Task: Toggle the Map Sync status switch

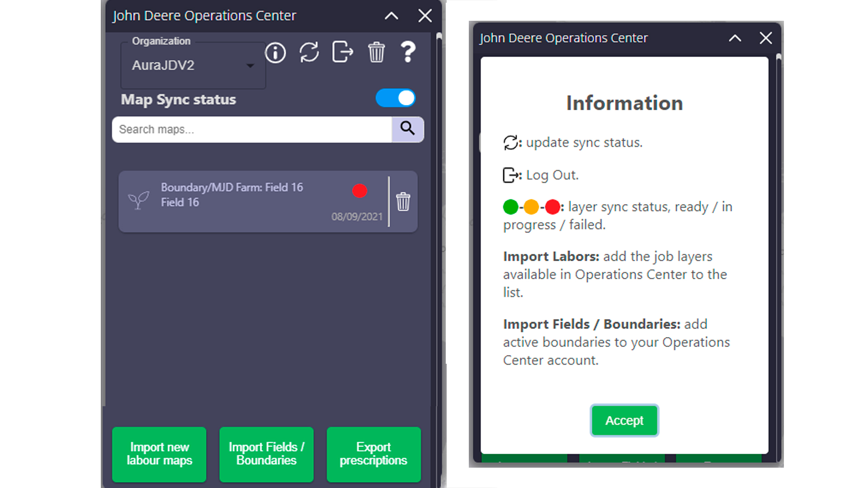Action: point(395,98)
